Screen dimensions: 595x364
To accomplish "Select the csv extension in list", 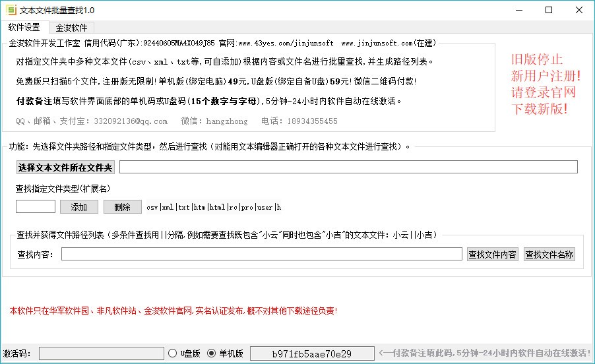I will tap(152, 208).
